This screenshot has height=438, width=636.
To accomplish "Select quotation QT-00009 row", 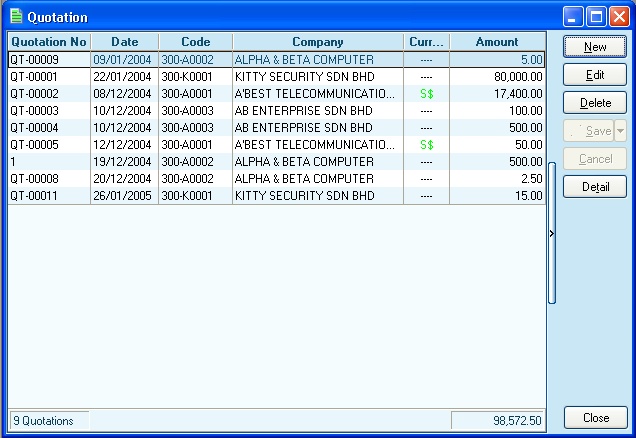I will [277, 60].
